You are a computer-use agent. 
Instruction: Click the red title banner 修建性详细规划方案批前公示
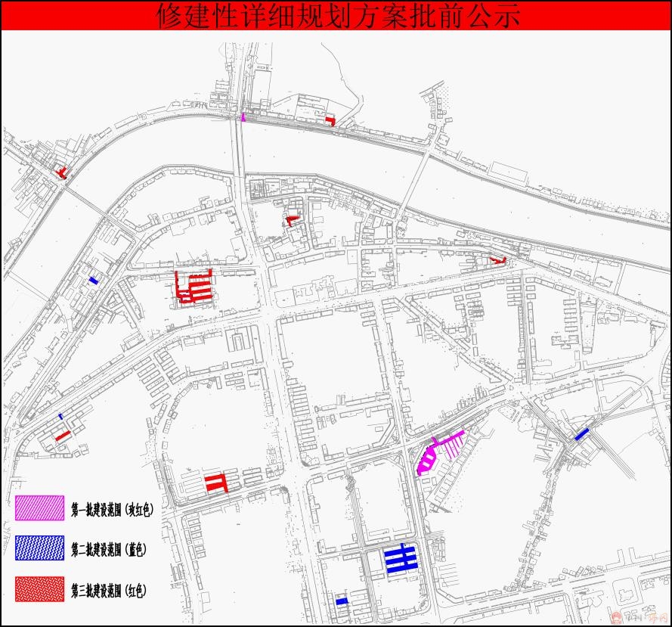[x=336, y=16]
